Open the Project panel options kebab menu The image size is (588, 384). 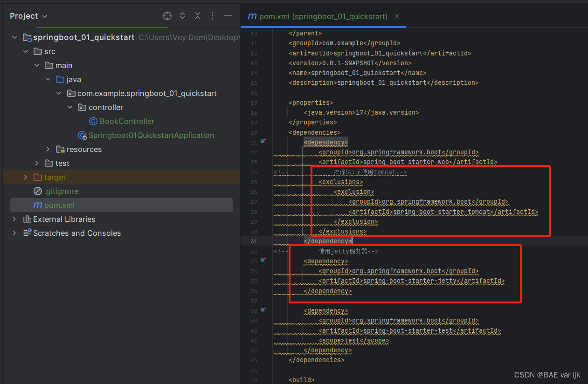point(212,15)
